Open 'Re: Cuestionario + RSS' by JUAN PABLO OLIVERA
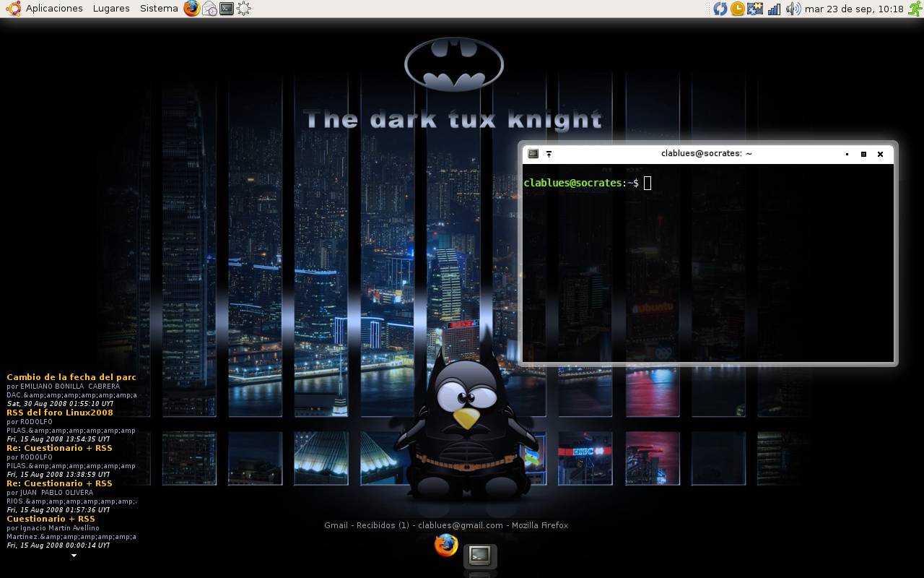The image size is (924, 578). click(59, 483)
